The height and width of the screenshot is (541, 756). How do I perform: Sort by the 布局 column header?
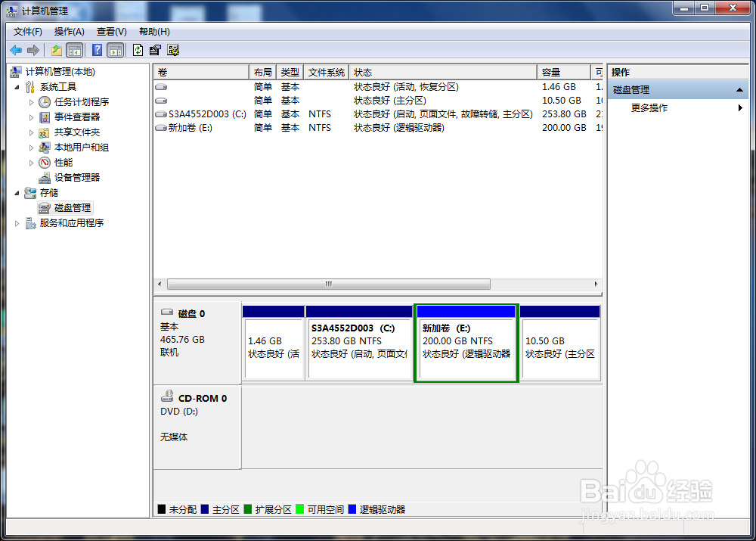pyautogui.click(x=263, y=73)
